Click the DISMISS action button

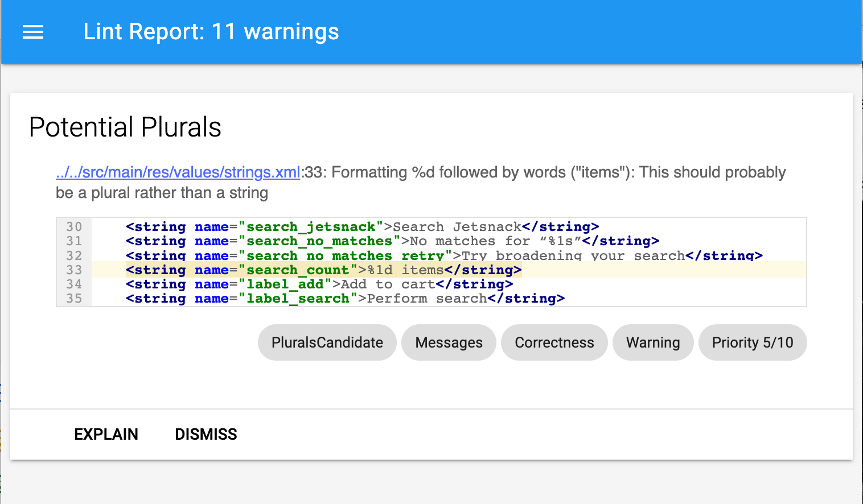tap(206, 434)
